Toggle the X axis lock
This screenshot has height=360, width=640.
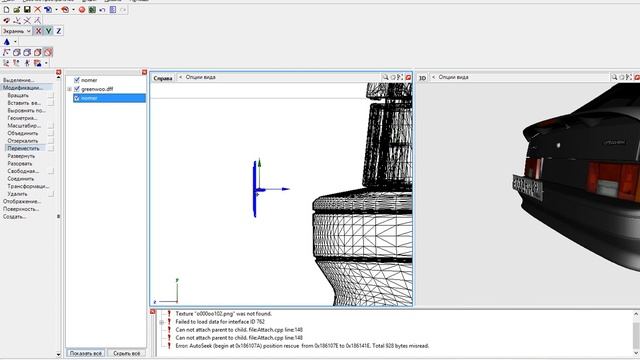pyautogui.click(x=38, y=31)
